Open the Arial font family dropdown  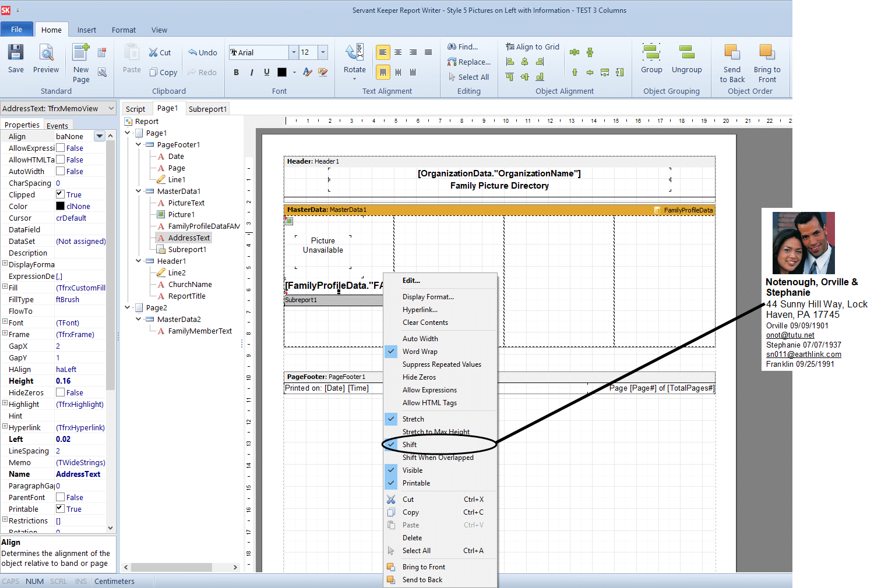[x=295, y=52]
